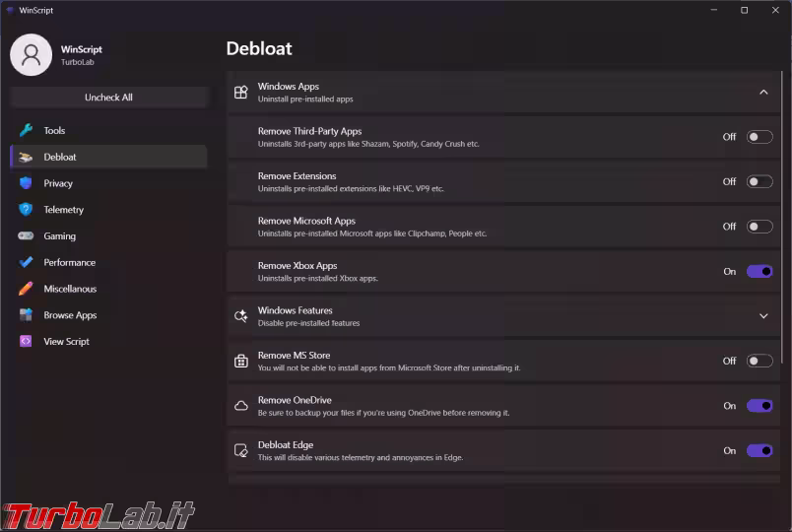This screenshot has height=532, width=792.
Task: Click the Miscellanous pencil icon
Action: tap(26, 289)
